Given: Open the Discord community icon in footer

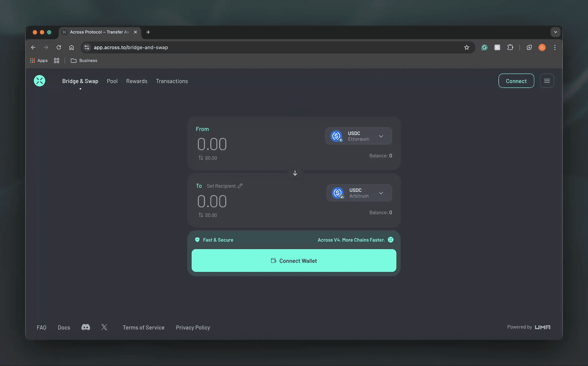Looking at the screenshot, I should tap(86, 327).
